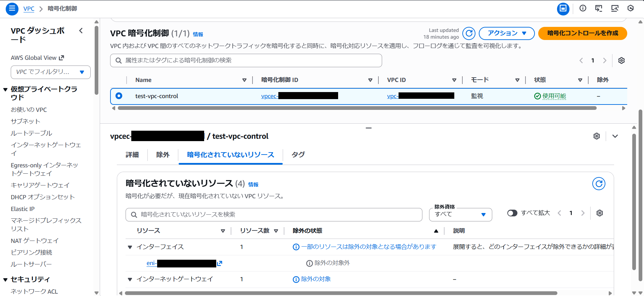644x296 pixels.
Task: Switch to the 詳細 tab
Action: 132,155
